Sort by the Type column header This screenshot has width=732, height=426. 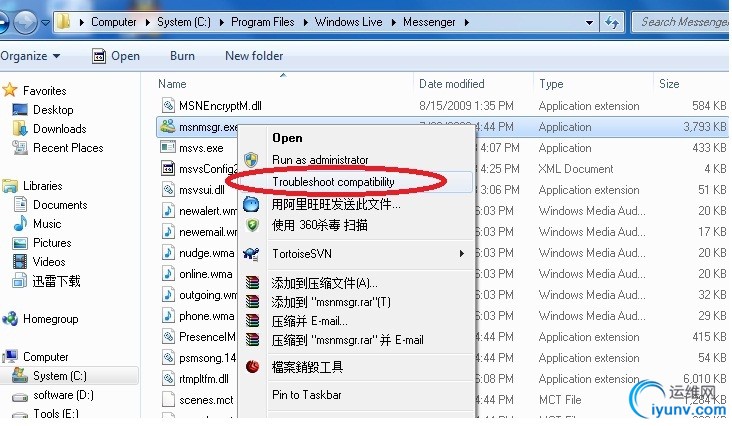tap(551, 84)
